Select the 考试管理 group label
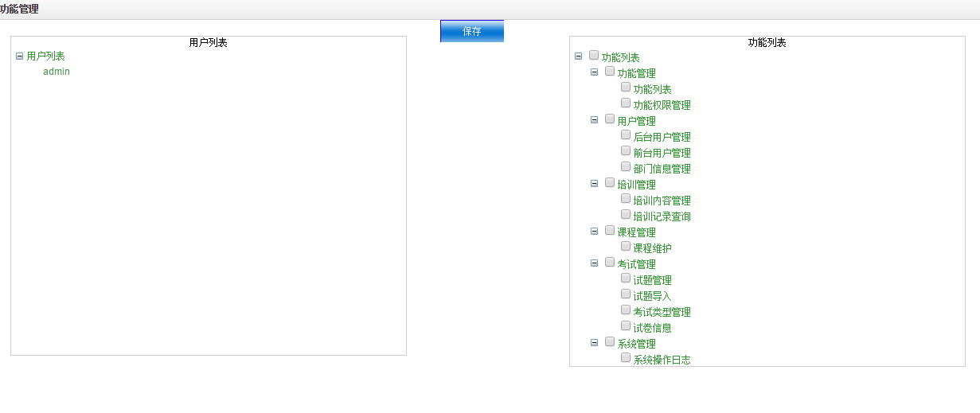The image size is (980, 413). [637, 264]
